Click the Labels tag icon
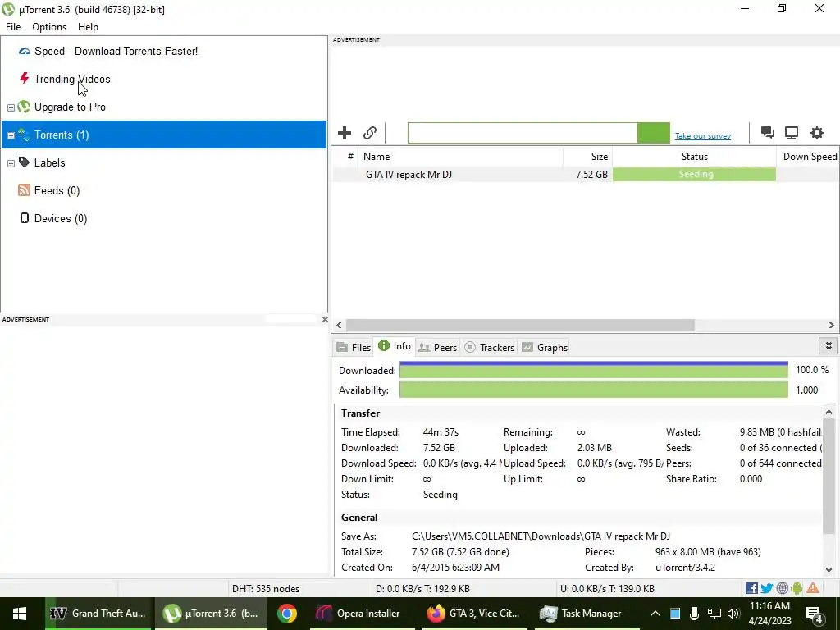The height and width of the screenshot is (630, 840). (24, 162)
